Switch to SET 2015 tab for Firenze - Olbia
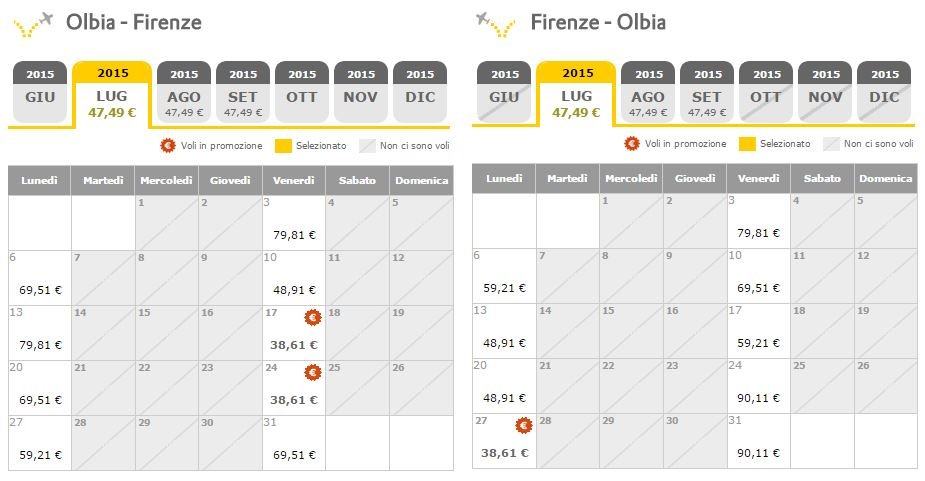This screenshot has width=925, height=481. point(707,92)
